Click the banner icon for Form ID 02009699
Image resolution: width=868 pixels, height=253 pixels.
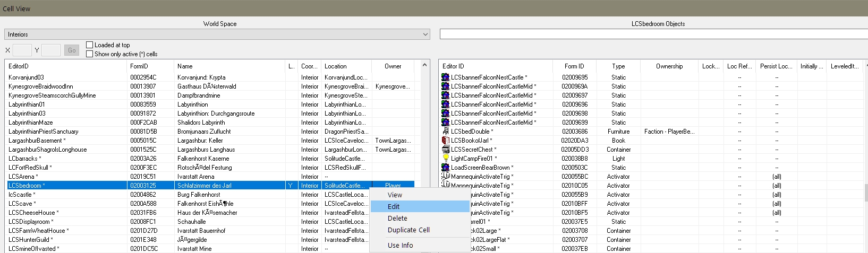point(445,123)
